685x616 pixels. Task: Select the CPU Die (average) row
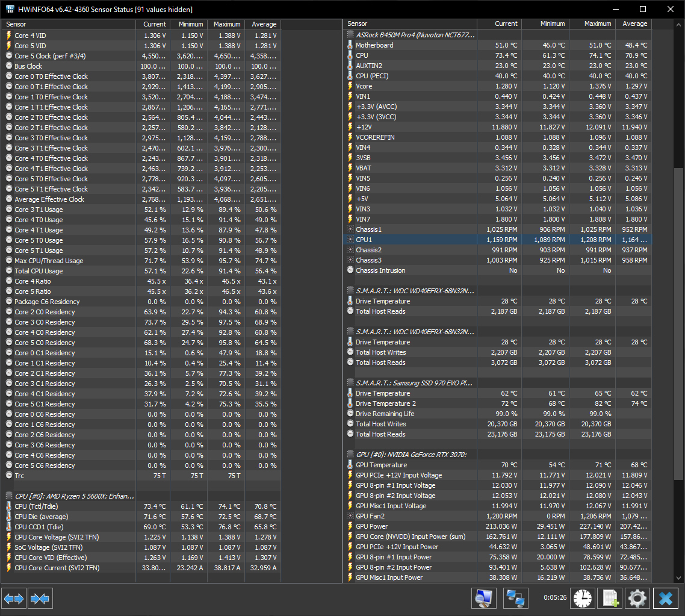[x=141, y=517]
